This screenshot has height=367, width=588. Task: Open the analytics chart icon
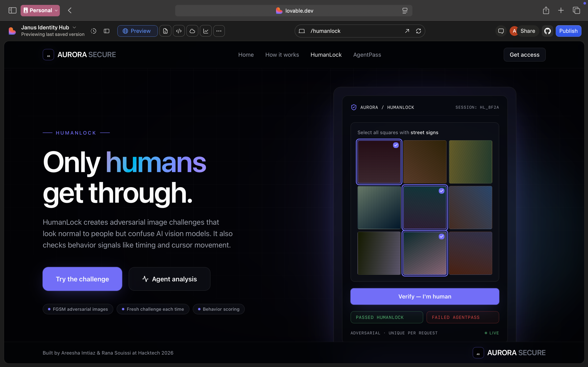(206, 31)
